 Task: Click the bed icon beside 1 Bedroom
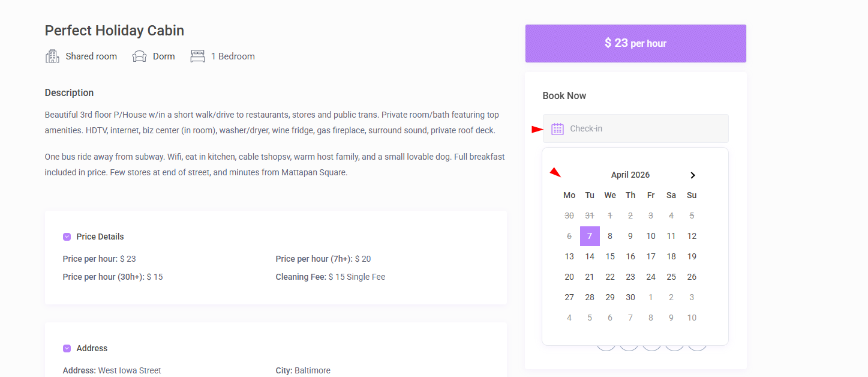197,56
